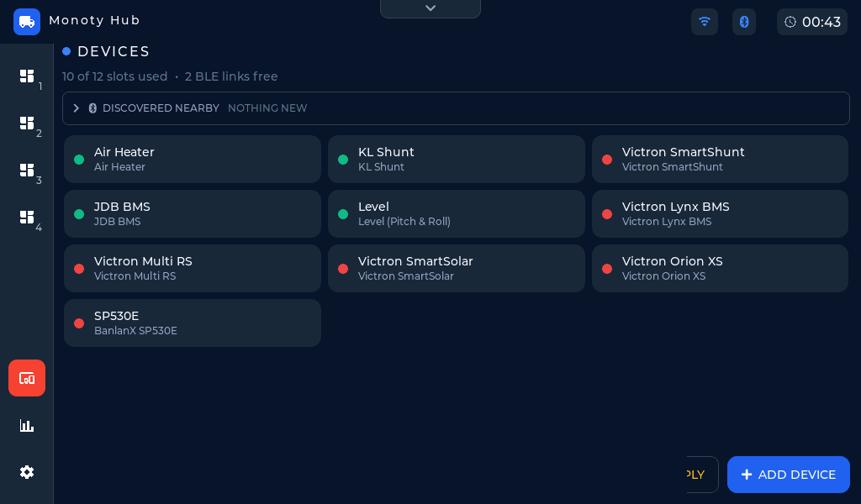Expand the top pull-down chevron handle
Image resolution: width=861 pixels, height=504 pixels.
pos(430,8)
